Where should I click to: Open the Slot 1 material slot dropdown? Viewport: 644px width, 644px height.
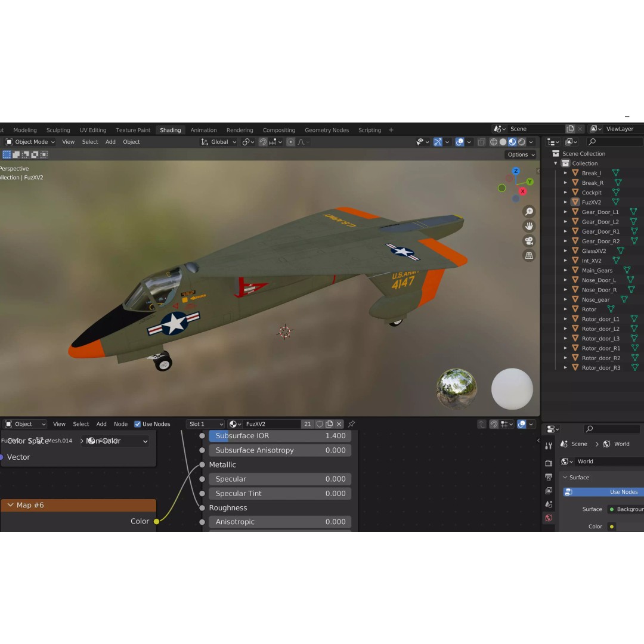pos(205,424)
